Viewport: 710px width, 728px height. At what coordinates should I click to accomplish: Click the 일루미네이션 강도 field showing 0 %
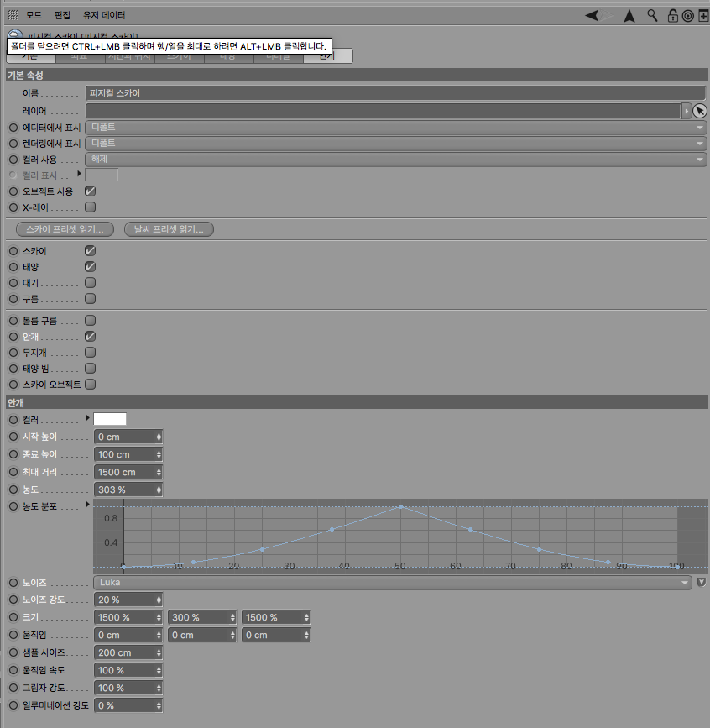[x=128, y=705]
